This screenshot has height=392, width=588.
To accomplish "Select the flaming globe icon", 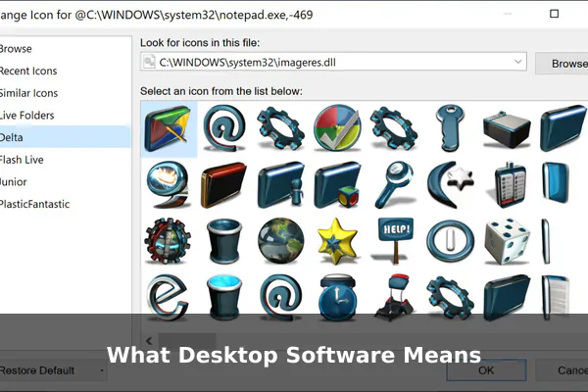I will tap(168, 184).
